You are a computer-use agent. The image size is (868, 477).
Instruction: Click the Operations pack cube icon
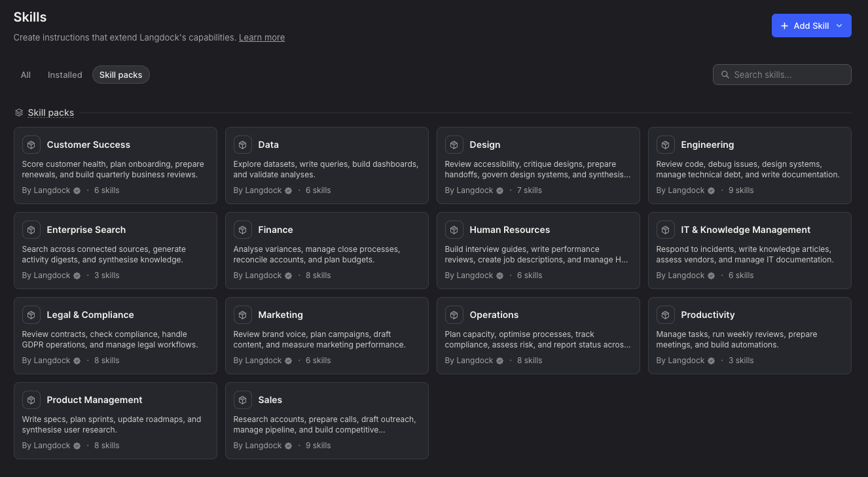[x=454, y=315]
